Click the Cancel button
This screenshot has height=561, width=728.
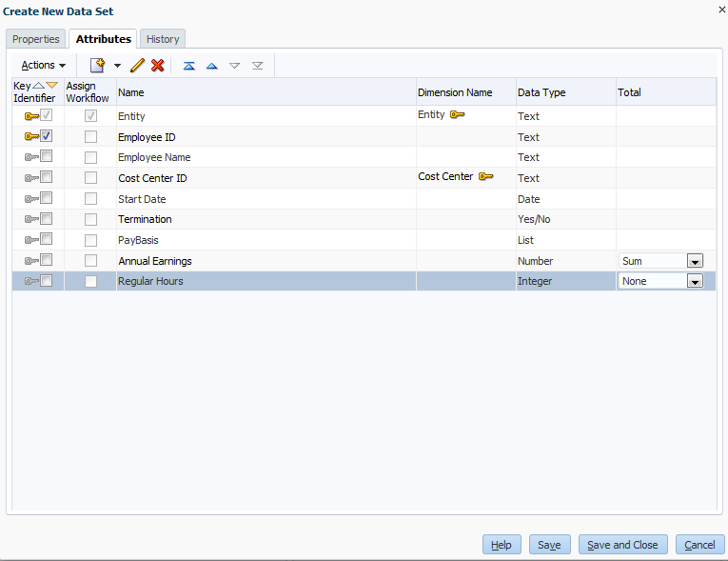click(699, 545)
